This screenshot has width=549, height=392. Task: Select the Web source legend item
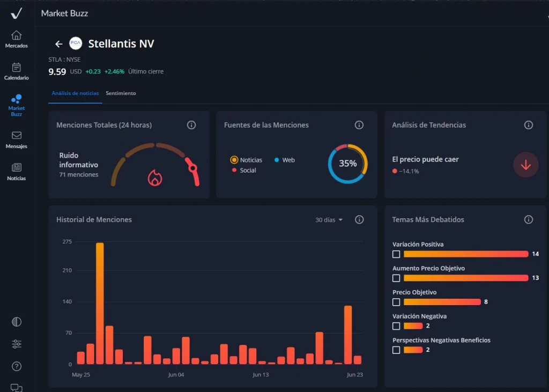tap(285, 160)
